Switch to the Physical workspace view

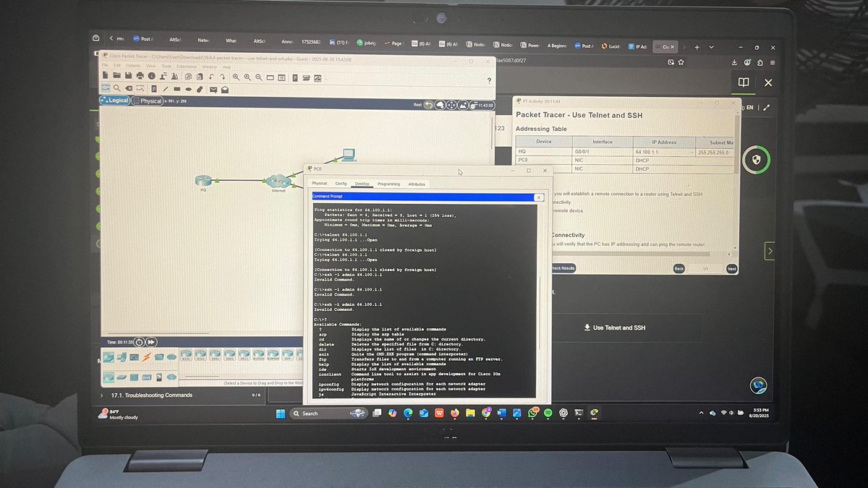147,100
